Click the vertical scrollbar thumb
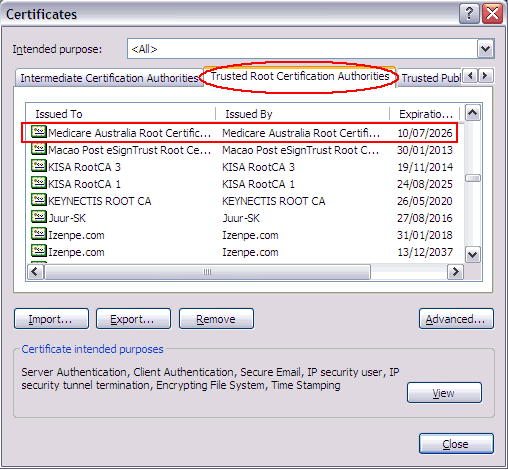Image resolution: width=508 pixels, height=470 pixels. point(473,178)
